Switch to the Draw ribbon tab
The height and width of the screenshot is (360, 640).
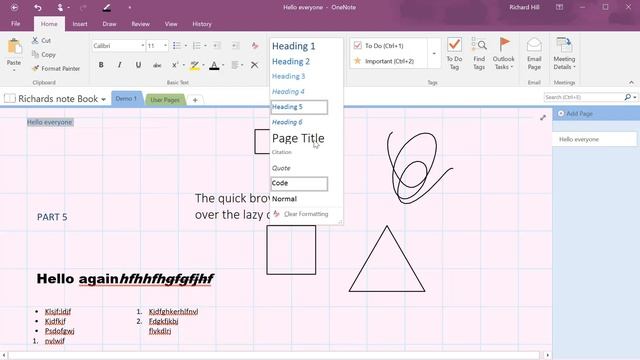click(109, 24)
